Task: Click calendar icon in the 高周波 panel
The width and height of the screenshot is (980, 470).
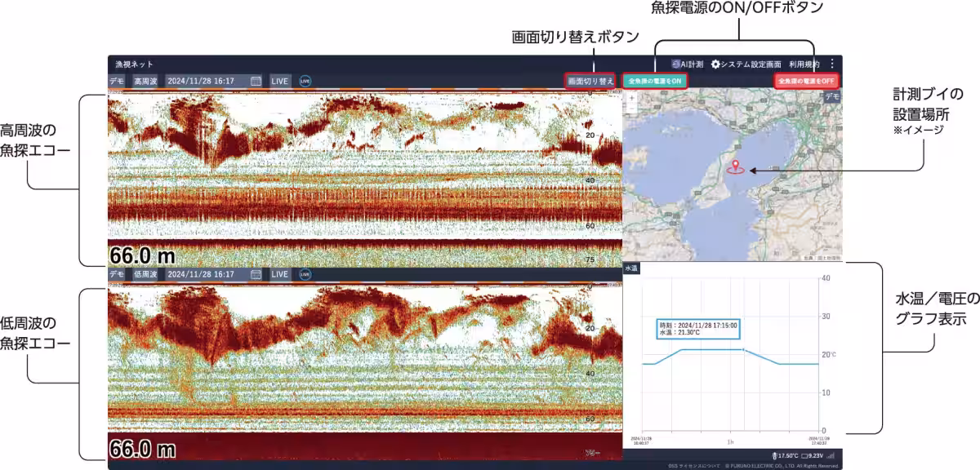Action: pyautogui.click(x=256, y=81)
